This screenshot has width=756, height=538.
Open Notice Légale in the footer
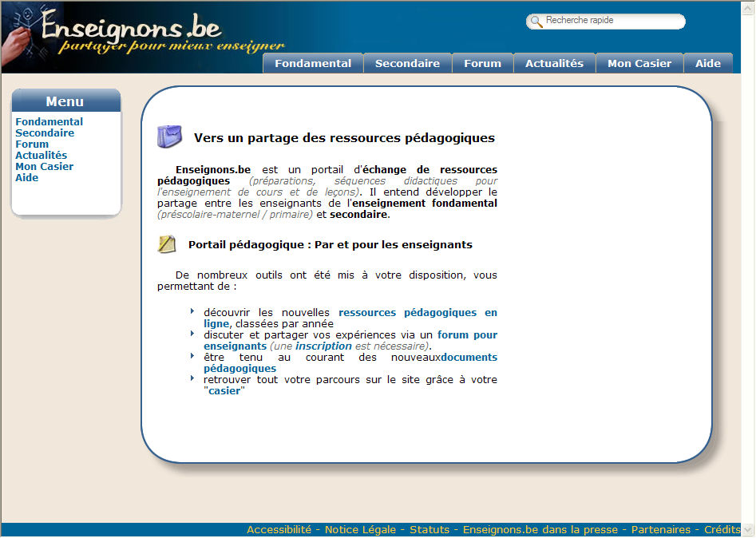click(360, 529)
